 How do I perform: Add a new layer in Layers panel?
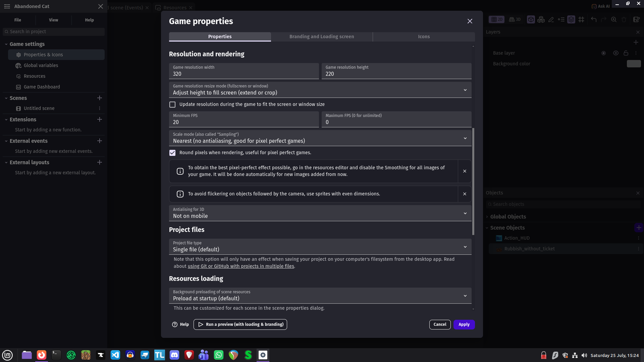[x=636, y=42]
